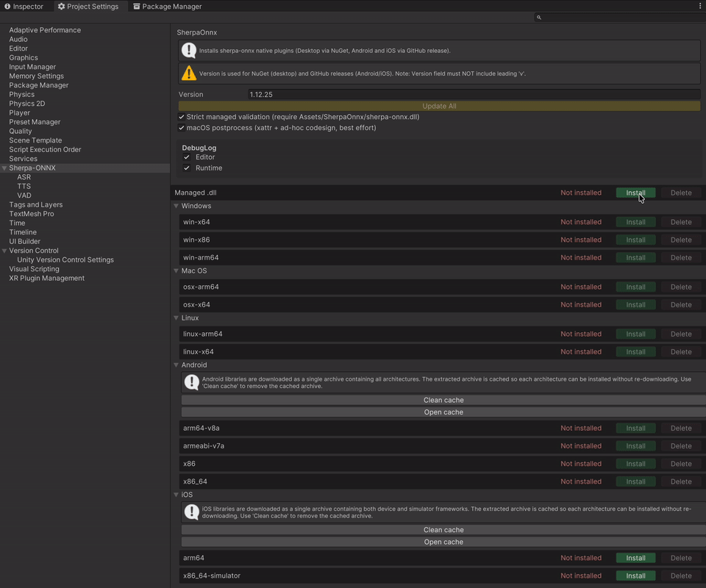The height and width of the screenshot is (588, 706).
Task: Select Audio settings category
Action: tap(18, 39)
